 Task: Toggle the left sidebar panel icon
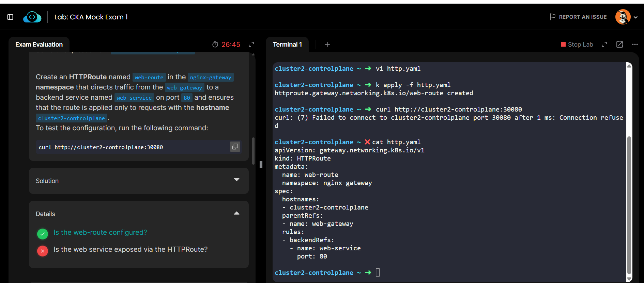[x=10, y=17]
